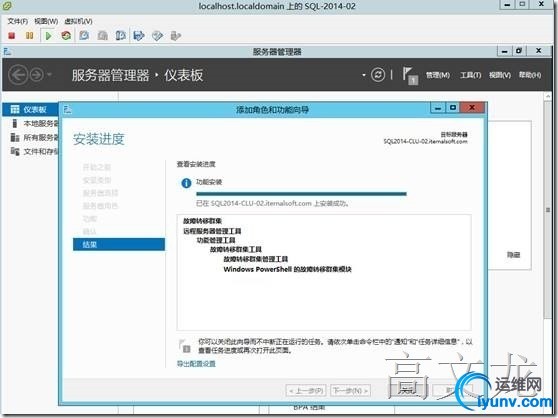558x418 pixels.
Task: Click the green Play VM toolbar icon
Action: point(48,36)
